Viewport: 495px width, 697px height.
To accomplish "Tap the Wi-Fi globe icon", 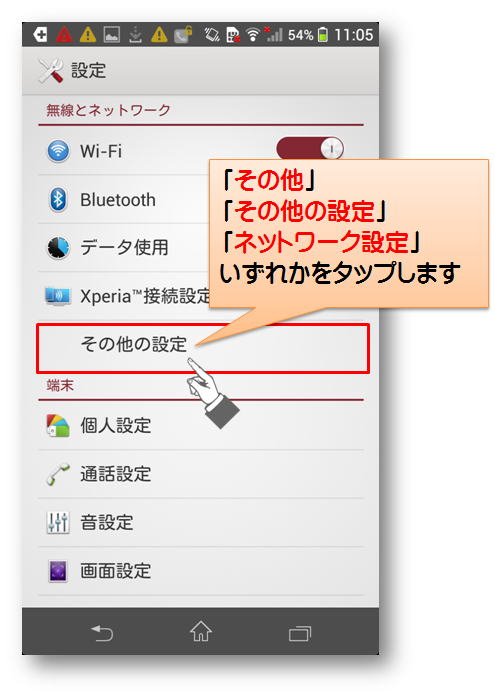I will pyautogui.click(x=58, y=151).
